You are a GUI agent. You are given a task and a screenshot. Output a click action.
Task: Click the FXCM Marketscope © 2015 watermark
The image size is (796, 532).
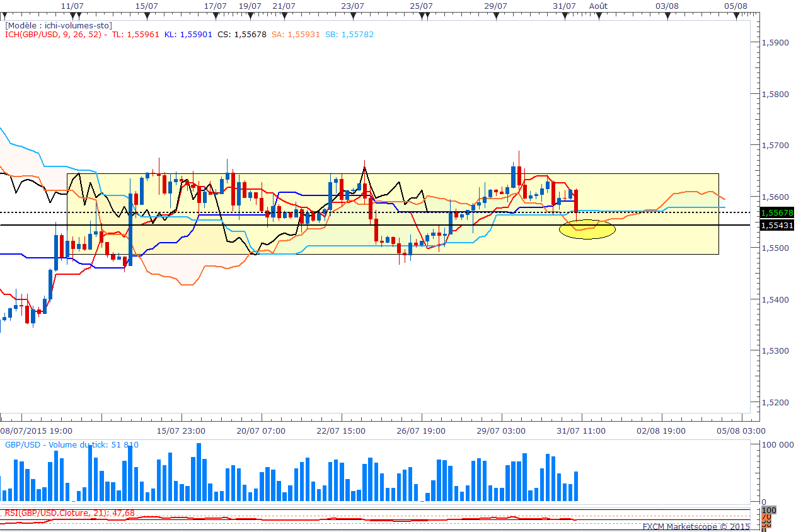click(696, 526)
